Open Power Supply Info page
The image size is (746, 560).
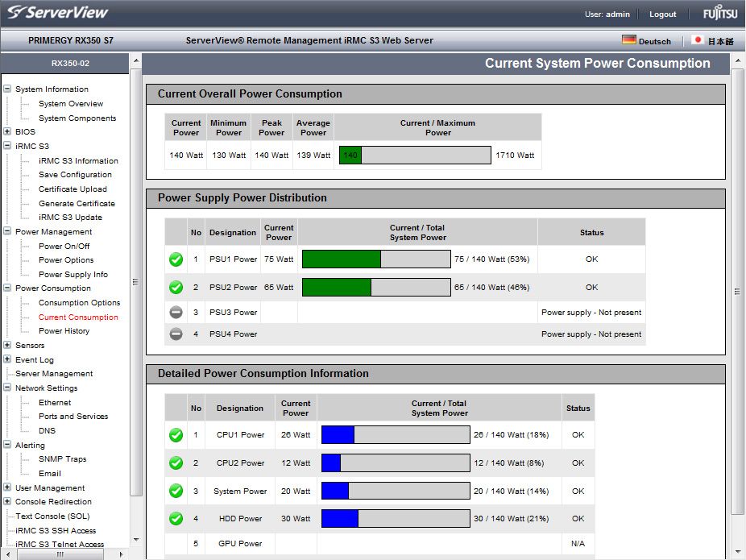(73, 275)
